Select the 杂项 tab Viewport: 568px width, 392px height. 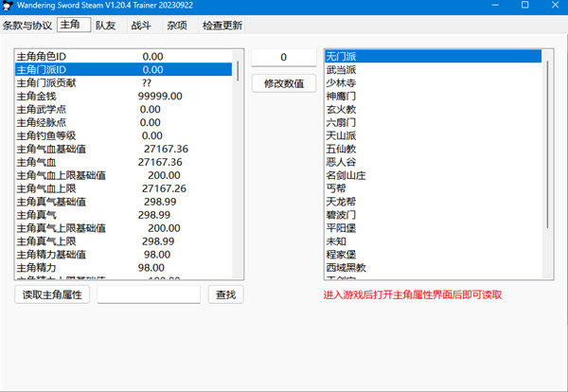pyautogui.click(x=176, y=26)
